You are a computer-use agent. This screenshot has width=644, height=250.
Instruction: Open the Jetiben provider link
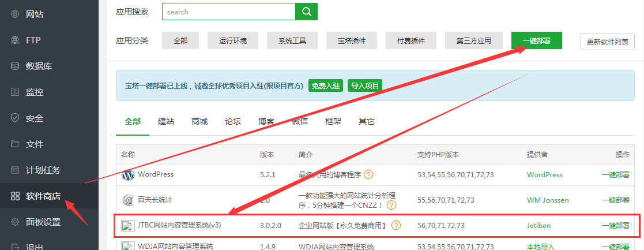pos(539,225)
